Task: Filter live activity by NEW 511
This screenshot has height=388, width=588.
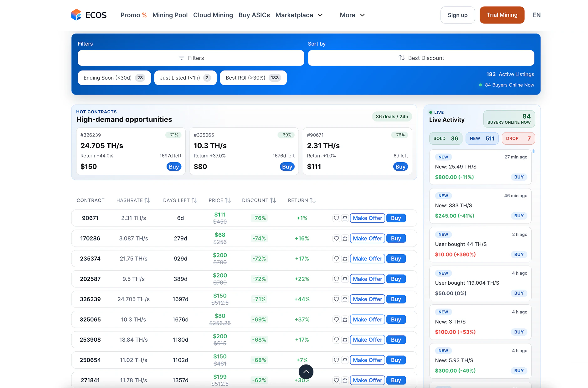Action: click(x=482, y=138)
